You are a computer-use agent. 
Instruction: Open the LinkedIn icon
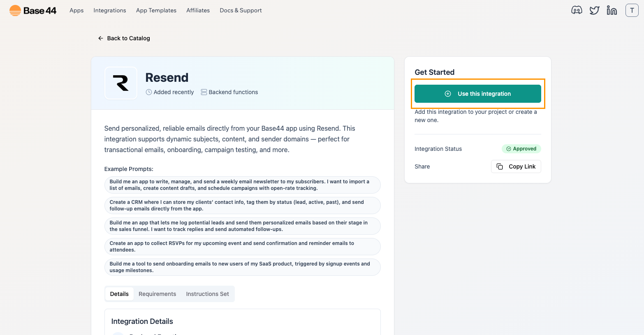point(612,10)
